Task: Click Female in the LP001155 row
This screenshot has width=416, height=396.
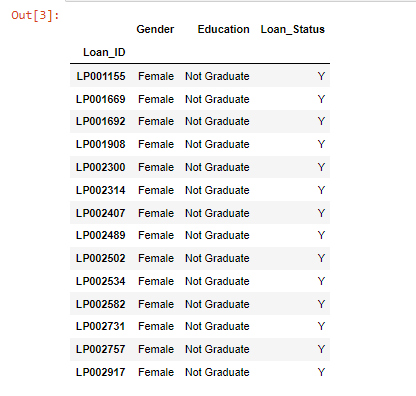Action: pos(156,76)
